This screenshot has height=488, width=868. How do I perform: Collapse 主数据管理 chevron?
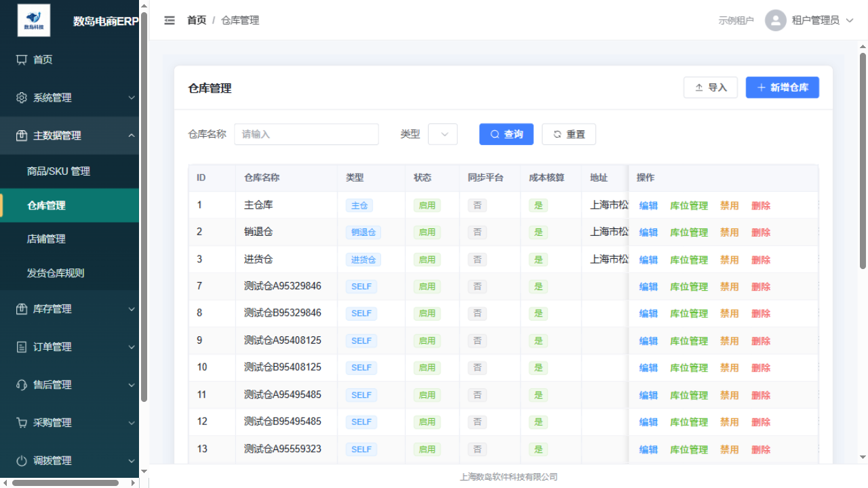coord(132,136)
